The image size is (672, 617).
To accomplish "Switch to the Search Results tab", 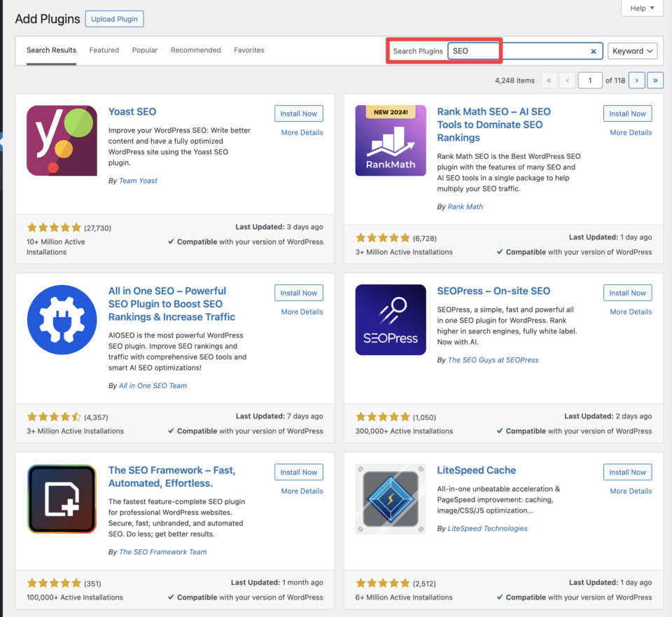I will (51, 50).
